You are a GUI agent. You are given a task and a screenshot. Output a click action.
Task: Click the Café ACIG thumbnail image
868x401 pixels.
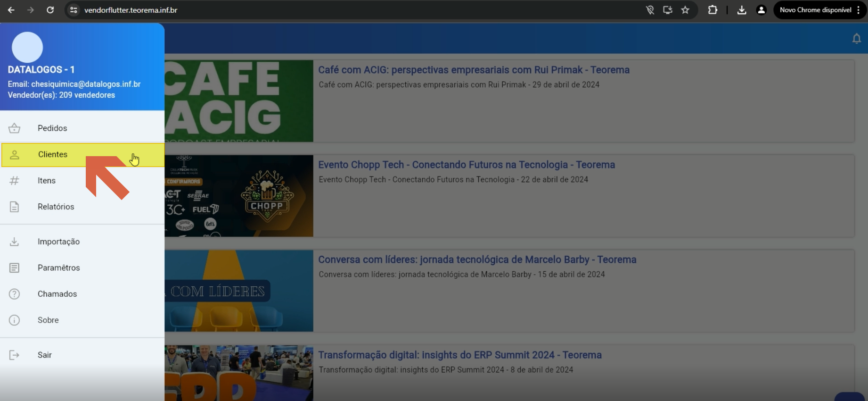coord(239,101)
